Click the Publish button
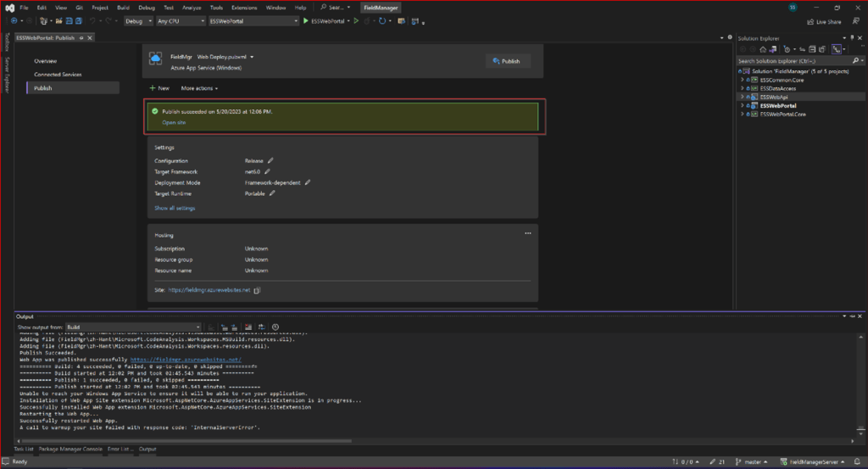868x469 pixels. click(x=507, y=61)
